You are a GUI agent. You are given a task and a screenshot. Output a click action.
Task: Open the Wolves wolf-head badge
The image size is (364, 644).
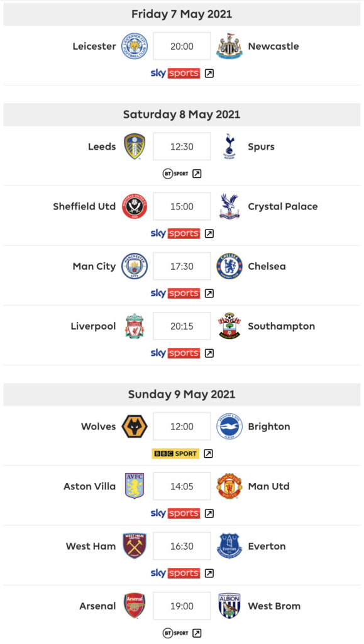[x=135, y=426]
